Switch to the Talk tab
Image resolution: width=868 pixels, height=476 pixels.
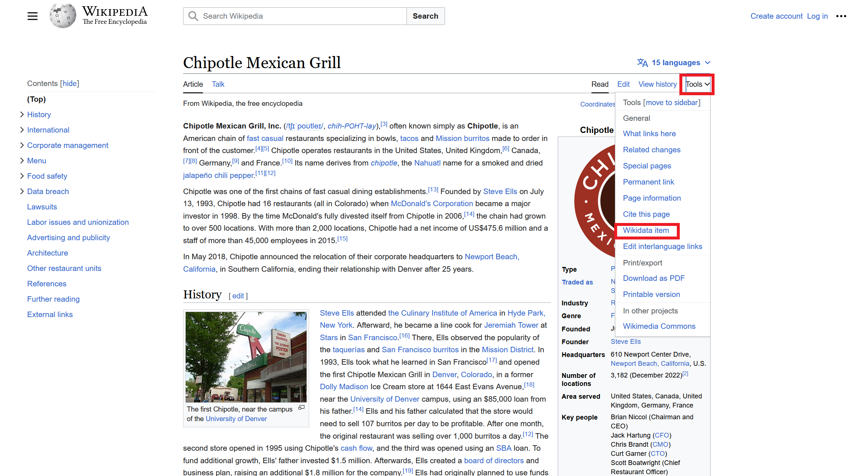pos(218,84)
